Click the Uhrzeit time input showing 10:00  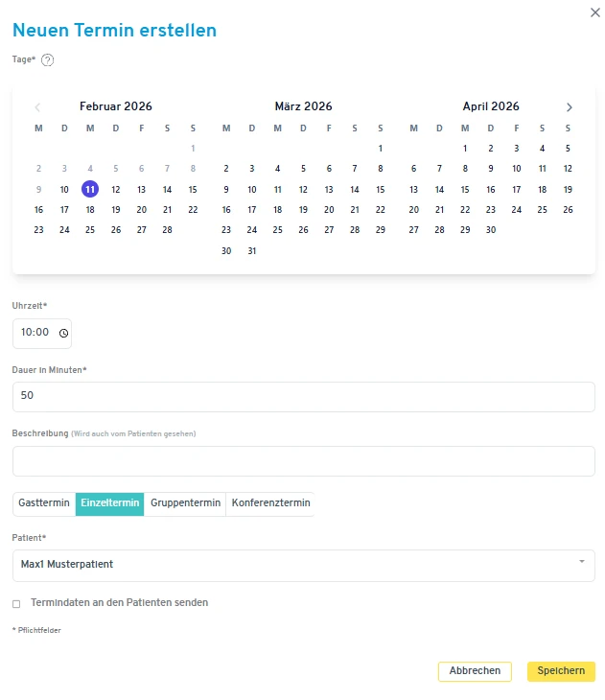35,333
